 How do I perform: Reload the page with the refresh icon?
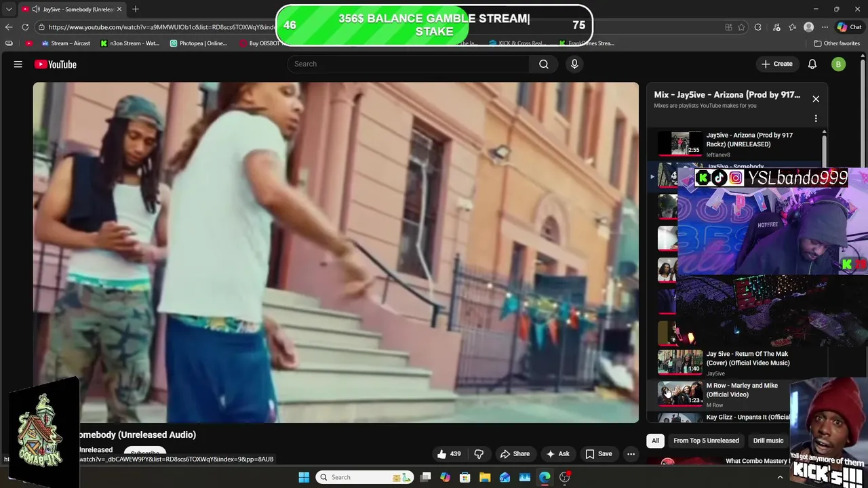coord(25,27)
